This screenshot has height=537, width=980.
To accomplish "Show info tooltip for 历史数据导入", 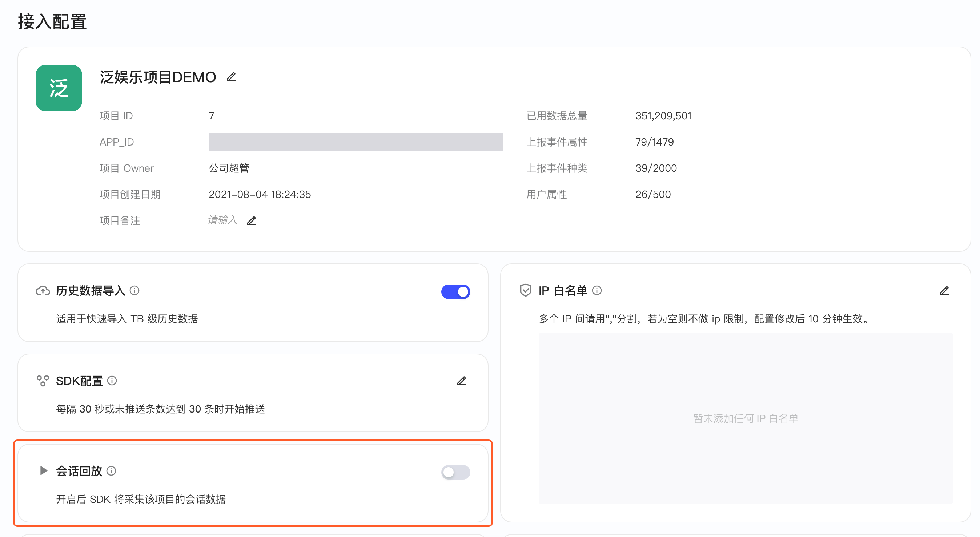I will click(x=134, y=291).
